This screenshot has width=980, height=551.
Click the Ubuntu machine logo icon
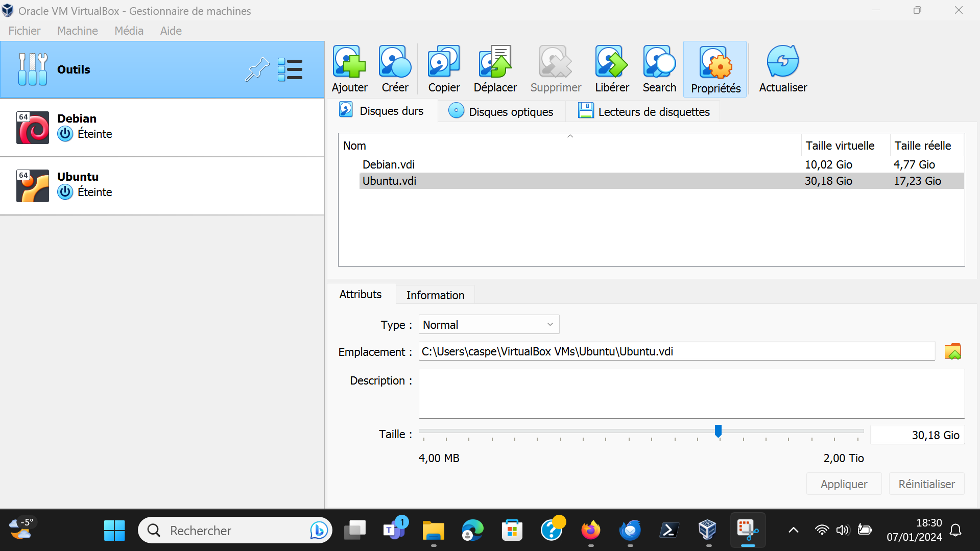tap(33, 186)
